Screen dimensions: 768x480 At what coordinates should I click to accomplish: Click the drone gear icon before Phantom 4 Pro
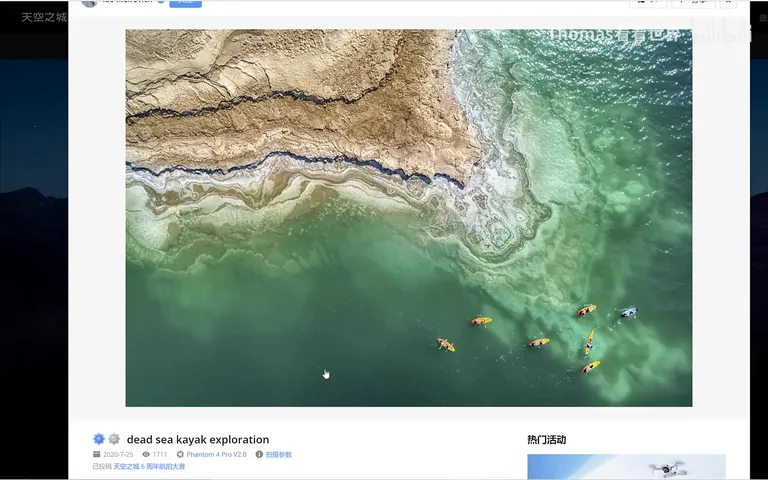180,455
